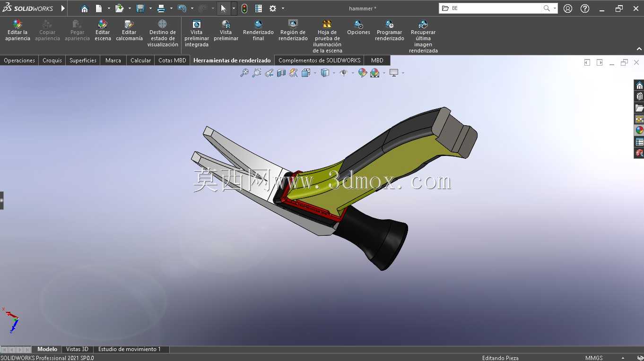The image size is (644, 361).
Task: Open Hoja de prueba de iluminación
Action: [x=327, y=36]
